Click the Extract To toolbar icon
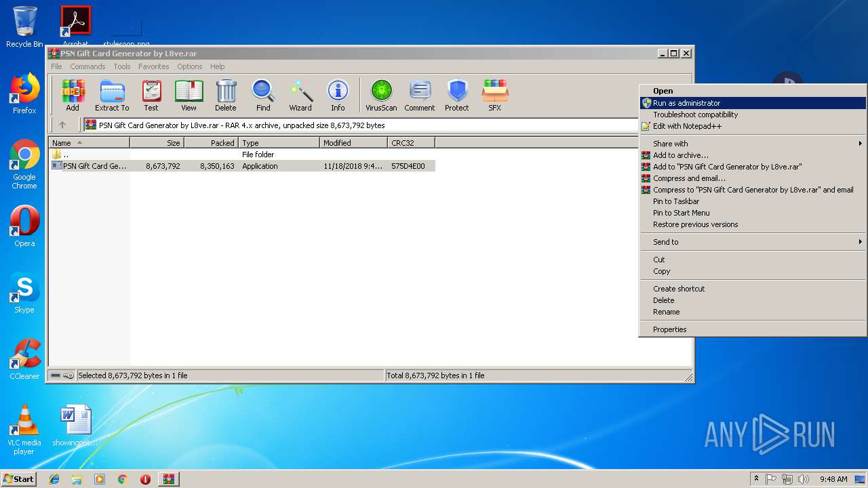 click(x=112, y=95)
